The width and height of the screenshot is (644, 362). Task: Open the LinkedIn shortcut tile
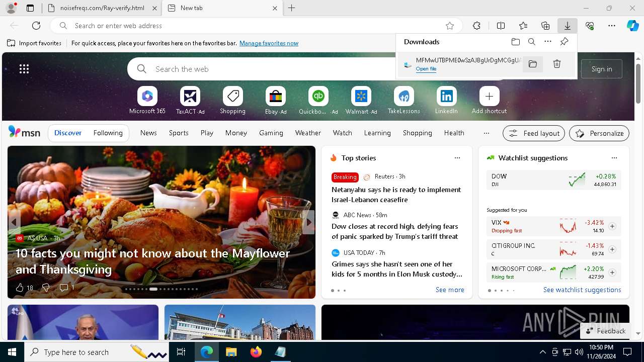(x=446, y=101)
